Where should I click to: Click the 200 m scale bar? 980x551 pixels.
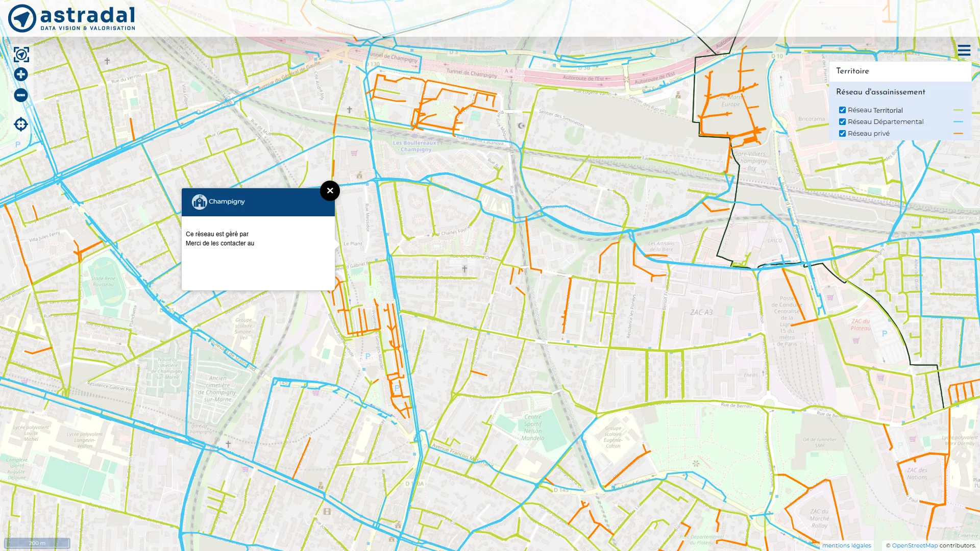point(37,543)
